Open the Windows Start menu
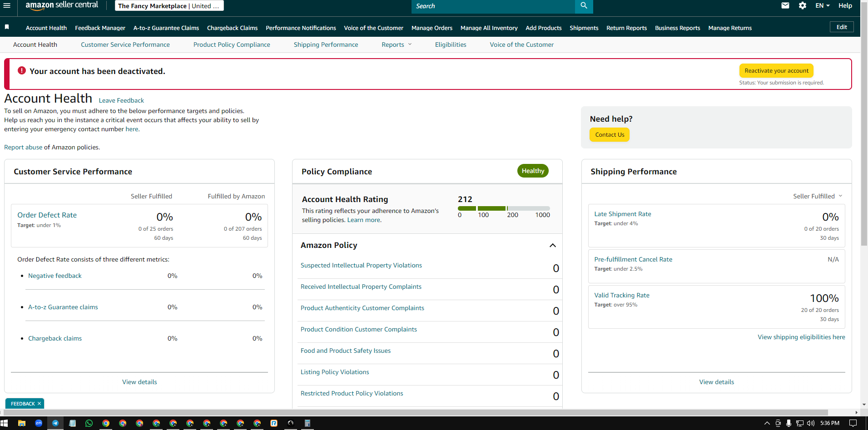The image size is (868, 430). [5, 423]
